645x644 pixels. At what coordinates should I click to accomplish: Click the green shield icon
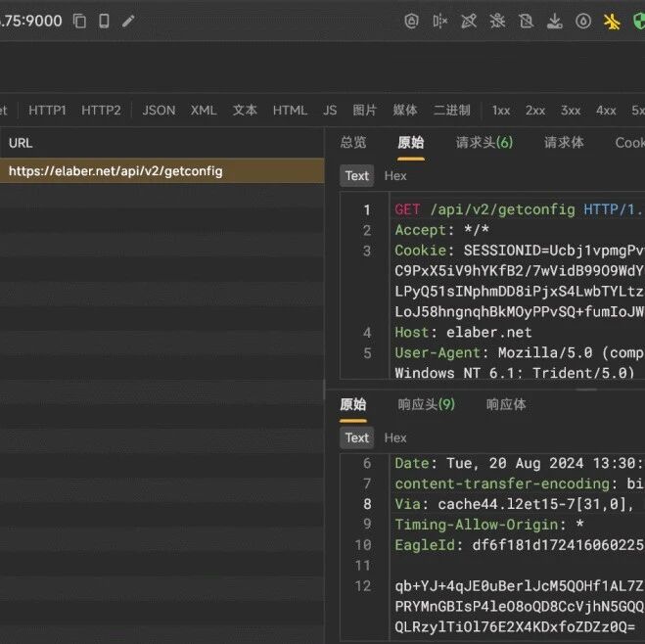tap(638, 21)
